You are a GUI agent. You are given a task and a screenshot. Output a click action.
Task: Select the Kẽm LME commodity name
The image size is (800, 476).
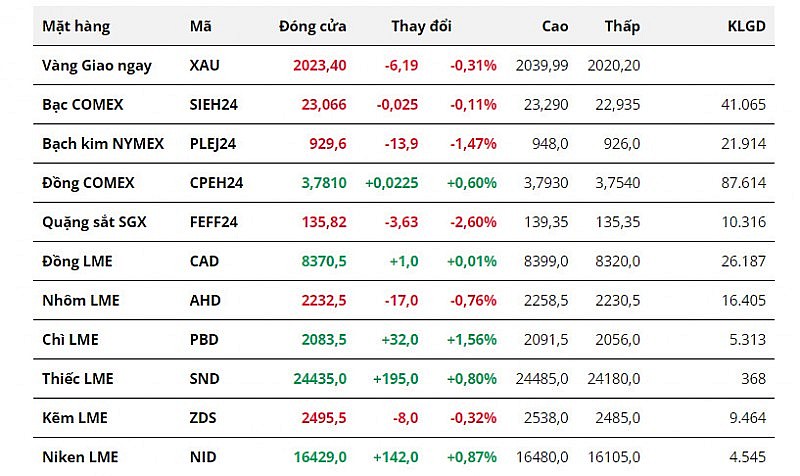tap(74, 418)
